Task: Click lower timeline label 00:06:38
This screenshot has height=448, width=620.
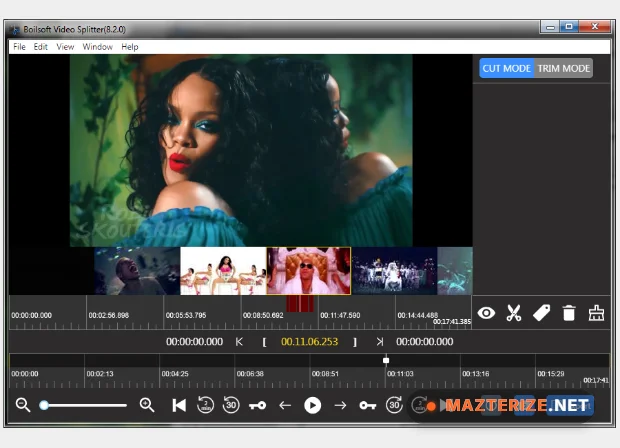Action: [250, 374]
